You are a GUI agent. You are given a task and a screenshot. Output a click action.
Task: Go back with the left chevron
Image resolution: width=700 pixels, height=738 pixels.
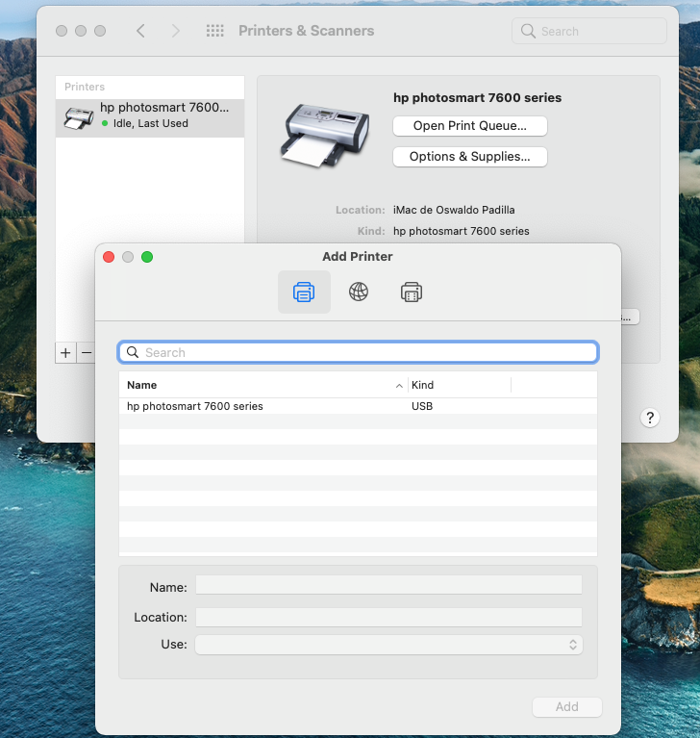click(141, 31)
